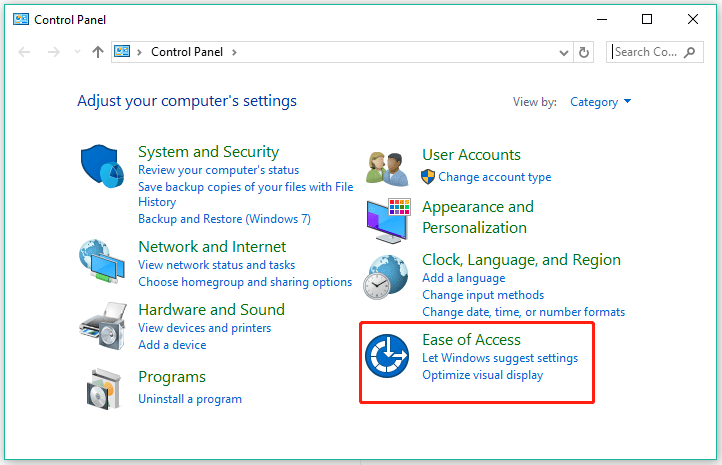Open the System and Security shield icon
722x465 pixels.
click(x=102, y=166)
